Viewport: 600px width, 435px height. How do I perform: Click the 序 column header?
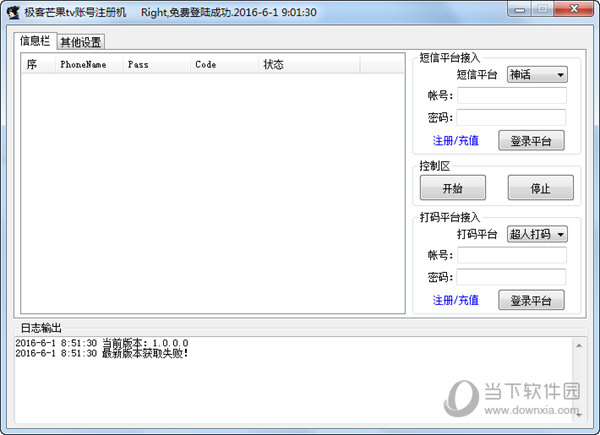point(38,64)
